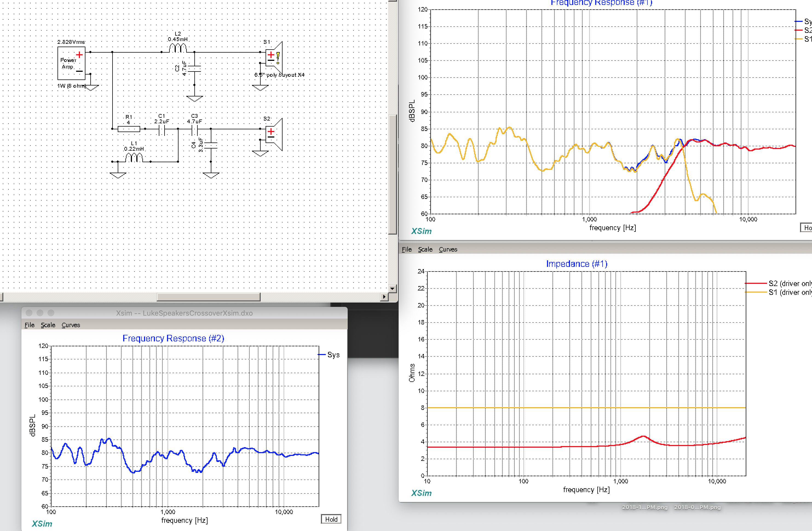812x531 pixels.
Task: Click the ground symbol below driver S2
Action: 260,154
